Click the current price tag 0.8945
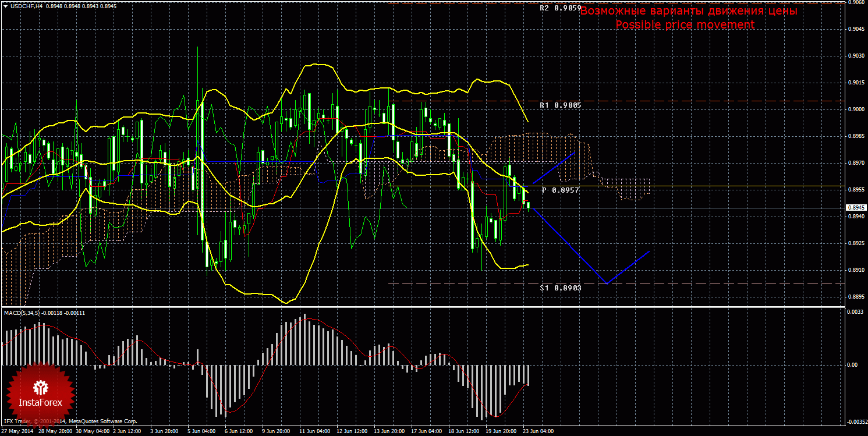Image resolution: width=868 pixels, height=436 pixels. 856,207
